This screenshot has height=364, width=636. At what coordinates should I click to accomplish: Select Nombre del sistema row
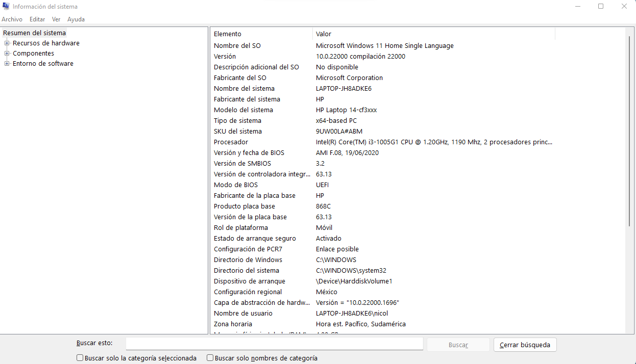click(383, 89)
